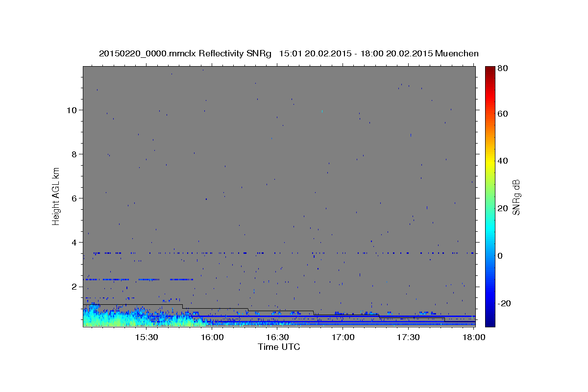
Task: Click the 'Height AGL km' axis label
Action: (x=56, y=196)
